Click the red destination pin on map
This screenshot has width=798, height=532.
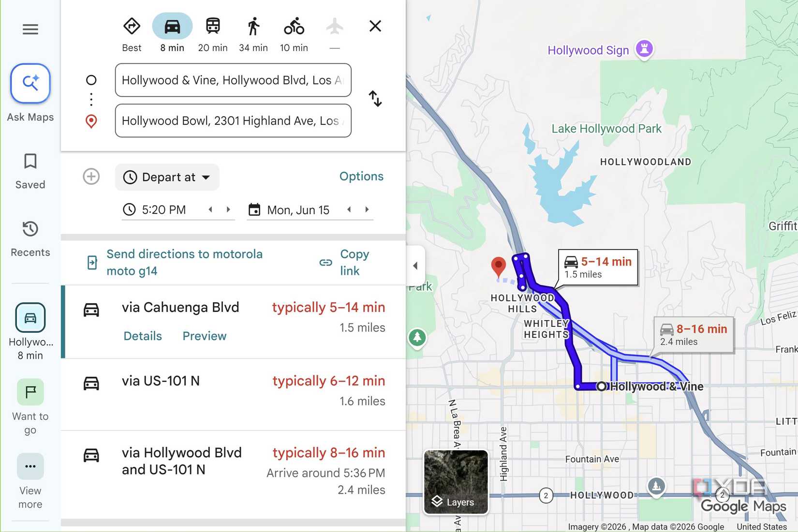(498, 267)
